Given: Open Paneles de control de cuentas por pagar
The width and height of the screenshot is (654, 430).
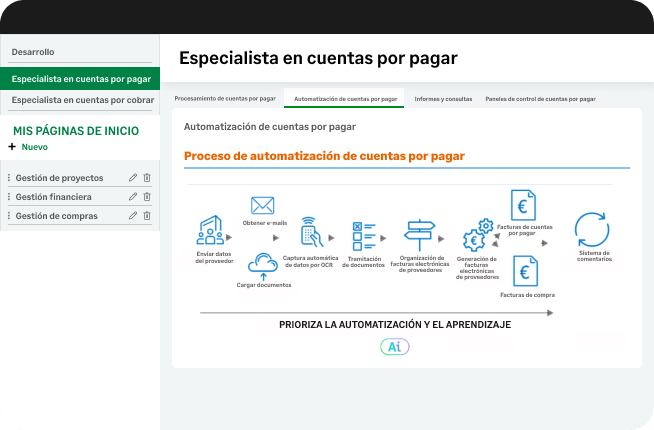Looking at the screenshot, I should click(540, 99).
